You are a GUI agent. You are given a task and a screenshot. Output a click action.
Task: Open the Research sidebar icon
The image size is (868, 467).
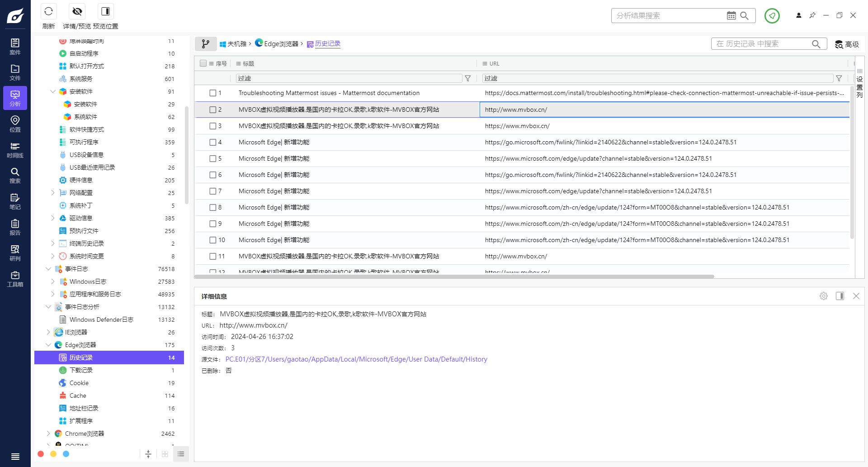coord(15,253)
